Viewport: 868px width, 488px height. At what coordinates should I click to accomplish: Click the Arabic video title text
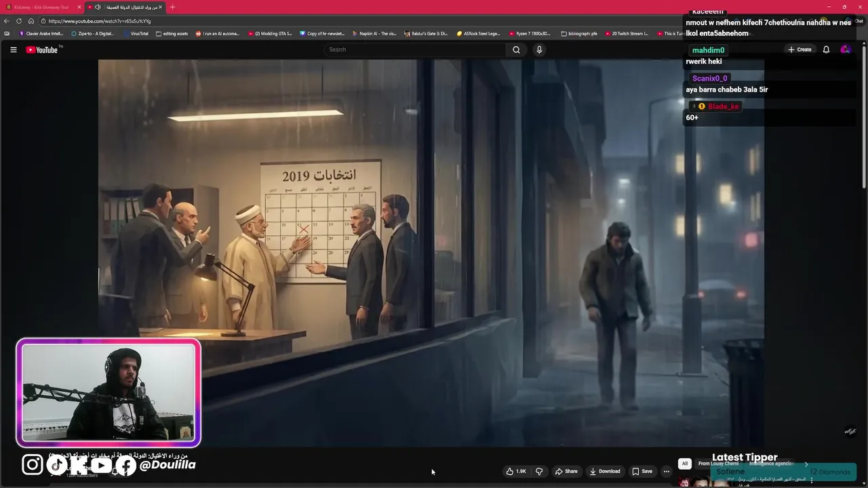118,456
